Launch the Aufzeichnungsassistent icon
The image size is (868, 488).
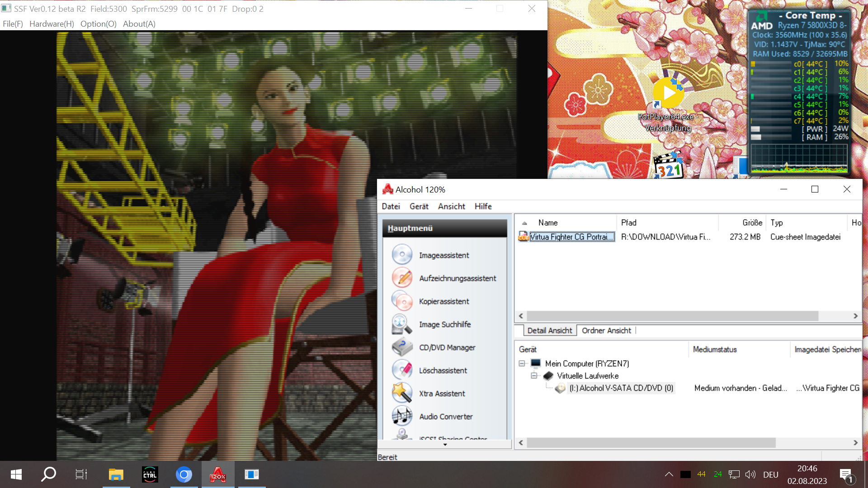[x=402, y=278]
